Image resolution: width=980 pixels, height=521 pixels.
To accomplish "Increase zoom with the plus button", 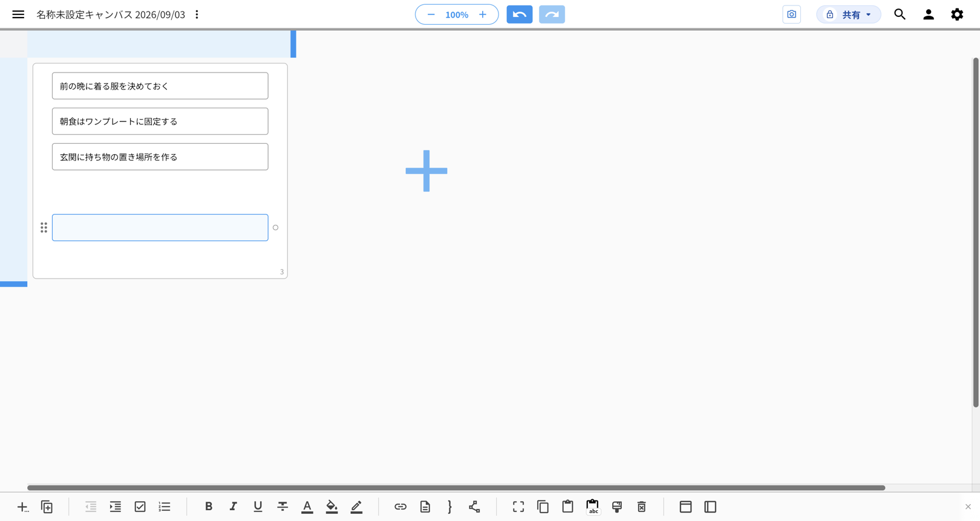I will 483,15.
